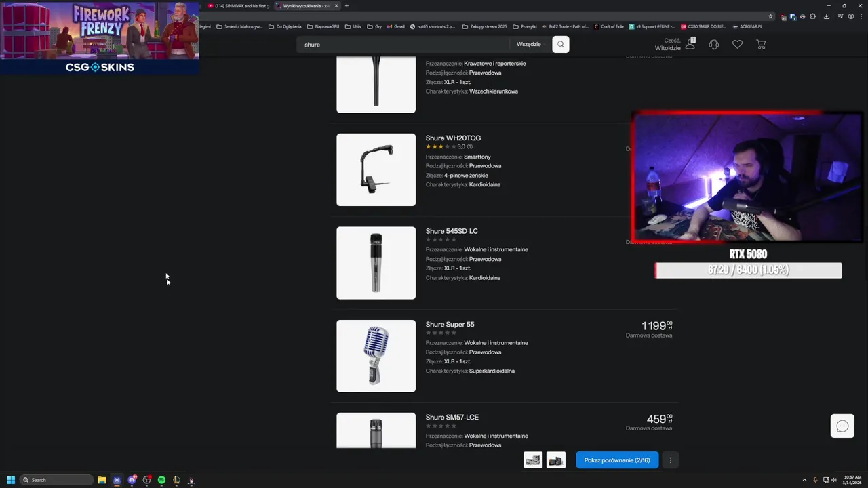Open the browser extensions puzzle icon
This screenshot has width=868, height=488.
pyautogui.click(x=813, y=16)
